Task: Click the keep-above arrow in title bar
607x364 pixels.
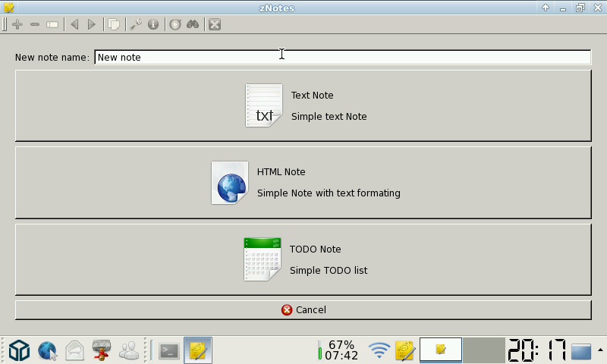Action: tap(546, 8)
